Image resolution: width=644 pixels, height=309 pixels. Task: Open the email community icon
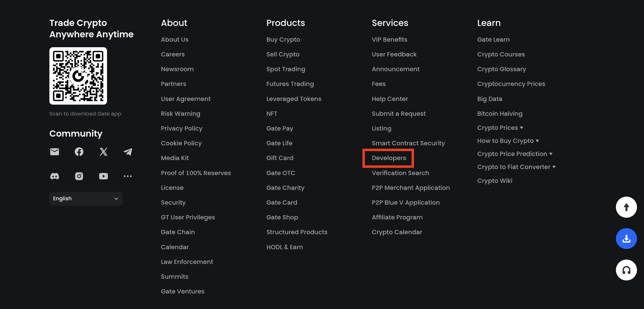(x=54, y=152)
